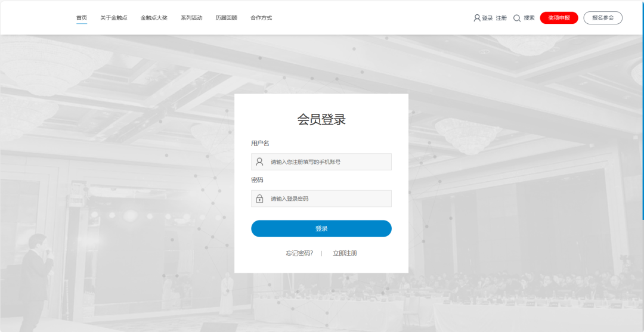Click the magnifying glass search icon
644x332 pixels.
click(x=517, y=18)
